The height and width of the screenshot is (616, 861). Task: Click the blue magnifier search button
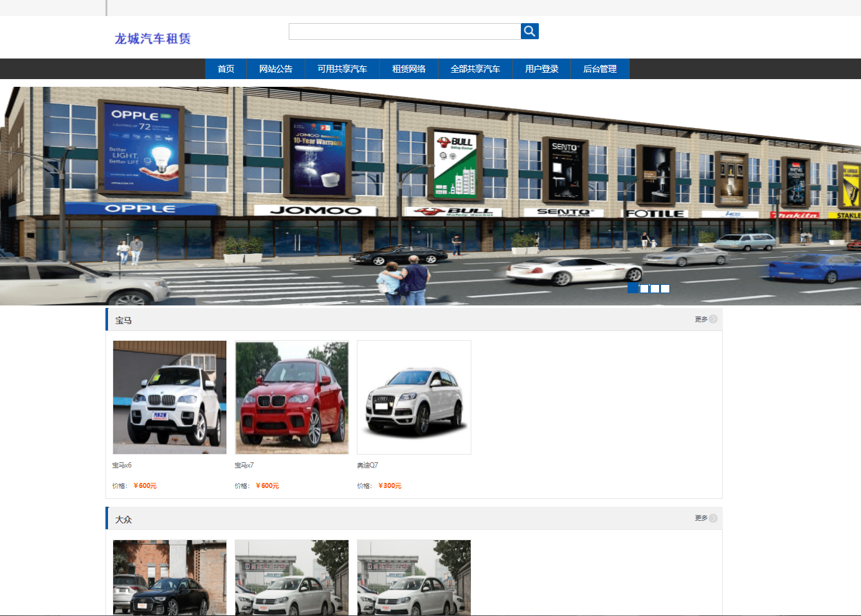coord(529,31)
